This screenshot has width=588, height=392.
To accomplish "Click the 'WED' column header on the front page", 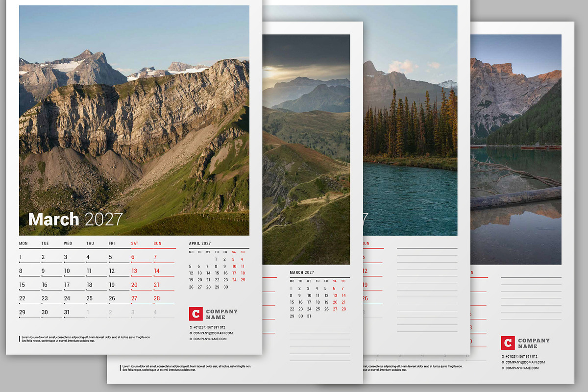I will 68,244.
